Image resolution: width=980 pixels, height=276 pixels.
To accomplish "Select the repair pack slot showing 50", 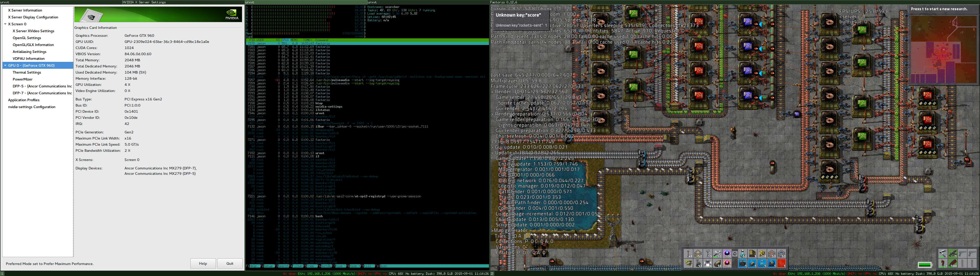I will (x=717, y=254).
